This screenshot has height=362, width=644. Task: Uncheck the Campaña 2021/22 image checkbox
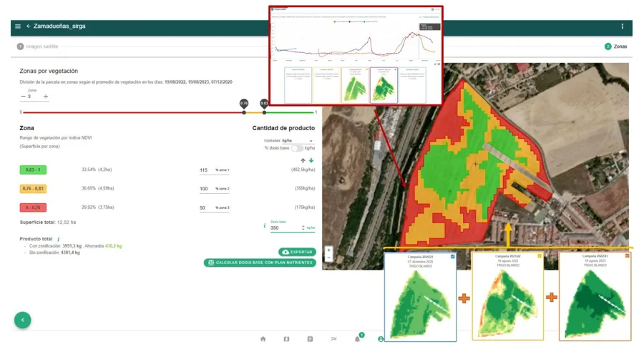pyautogui.click(x=540, y=256)
